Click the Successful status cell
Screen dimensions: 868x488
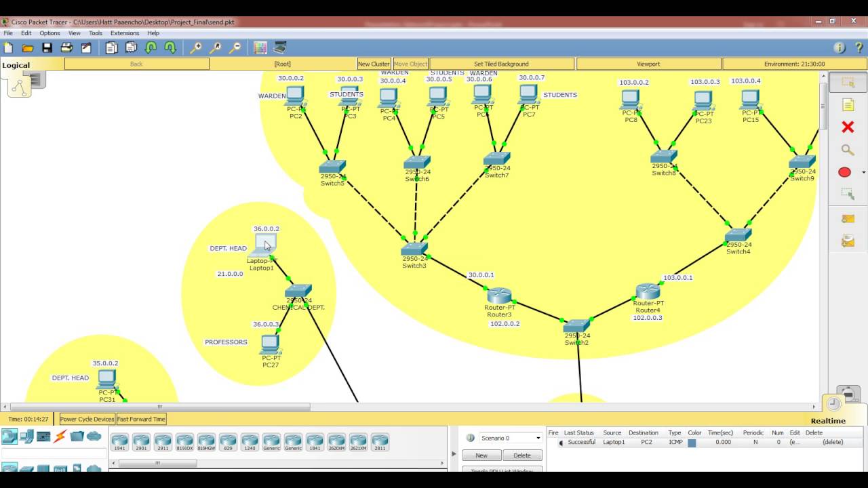581,442
